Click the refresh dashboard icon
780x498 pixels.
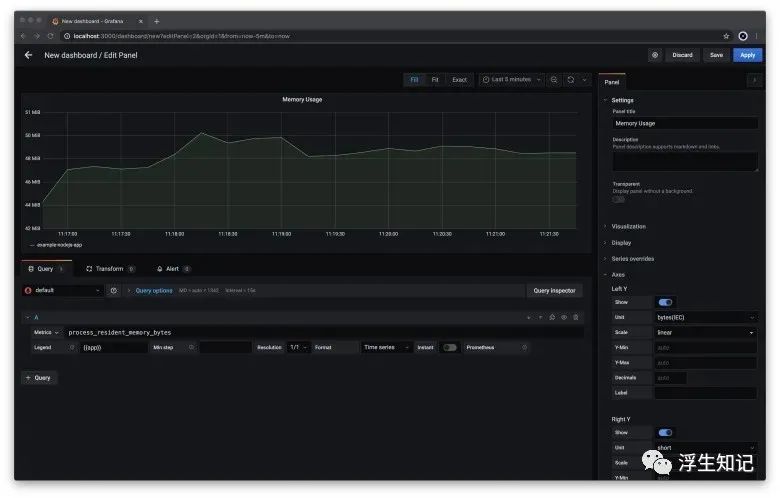[570, 79]
